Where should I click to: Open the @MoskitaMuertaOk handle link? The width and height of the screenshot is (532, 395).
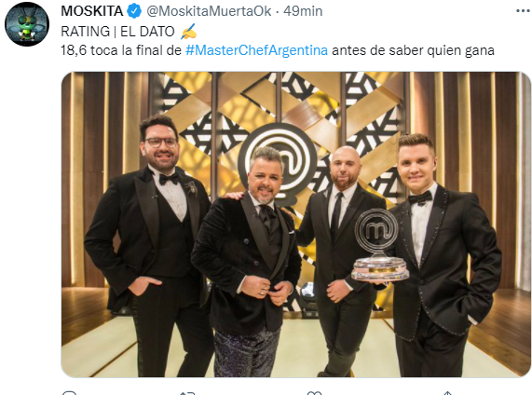point(209,11)
